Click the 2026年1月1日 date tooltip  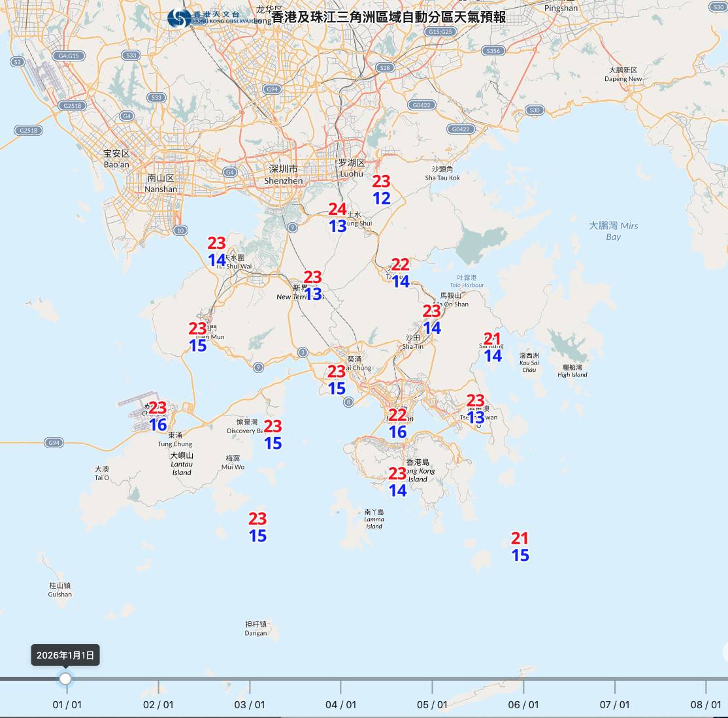[x=65, y=655]
